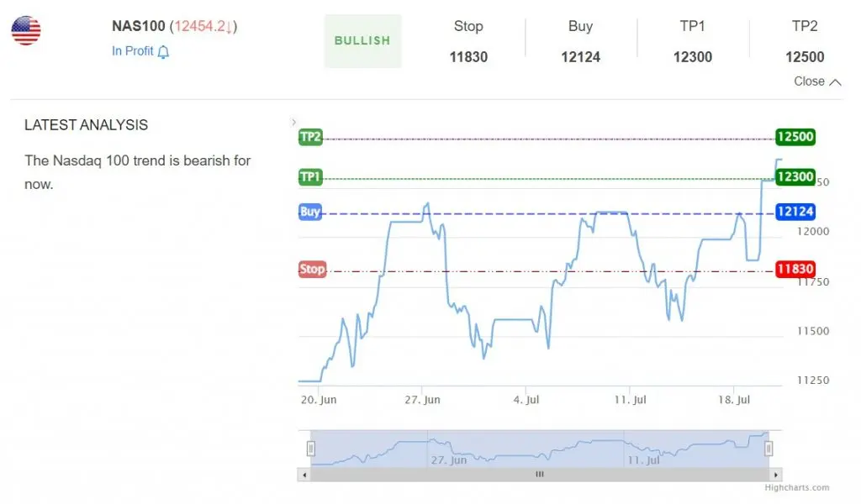Click the 18. Jul axis date
Image resolution: width=861 pixels, height=504 pixels.
pos(733,400)
